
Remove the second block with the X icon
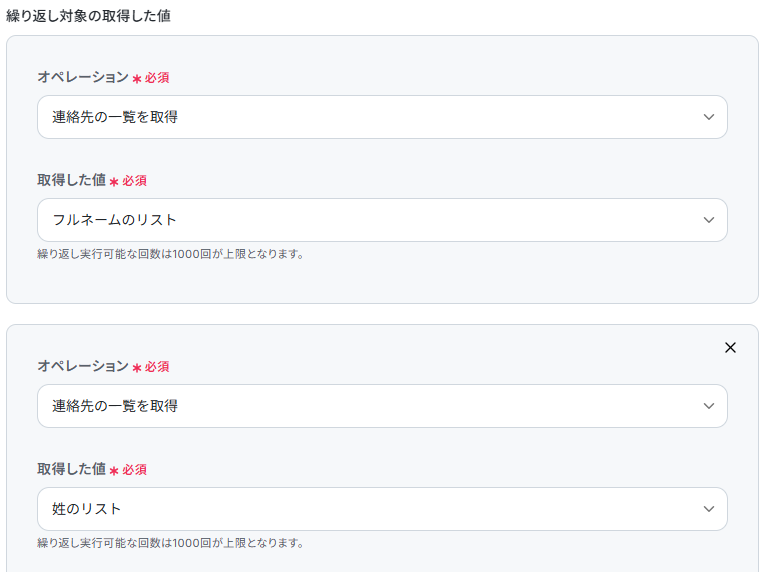(730, 348)
